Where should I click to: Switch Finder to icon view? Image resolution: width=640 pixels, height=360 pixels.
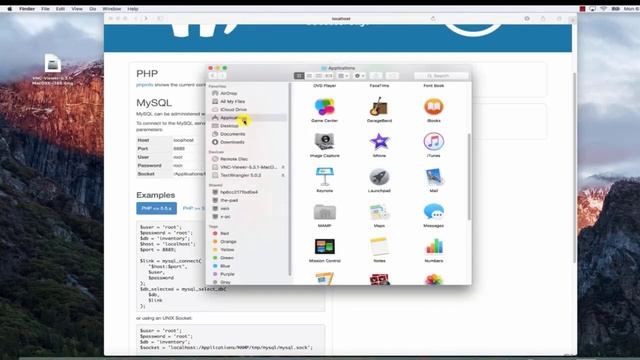coord(299,76)
